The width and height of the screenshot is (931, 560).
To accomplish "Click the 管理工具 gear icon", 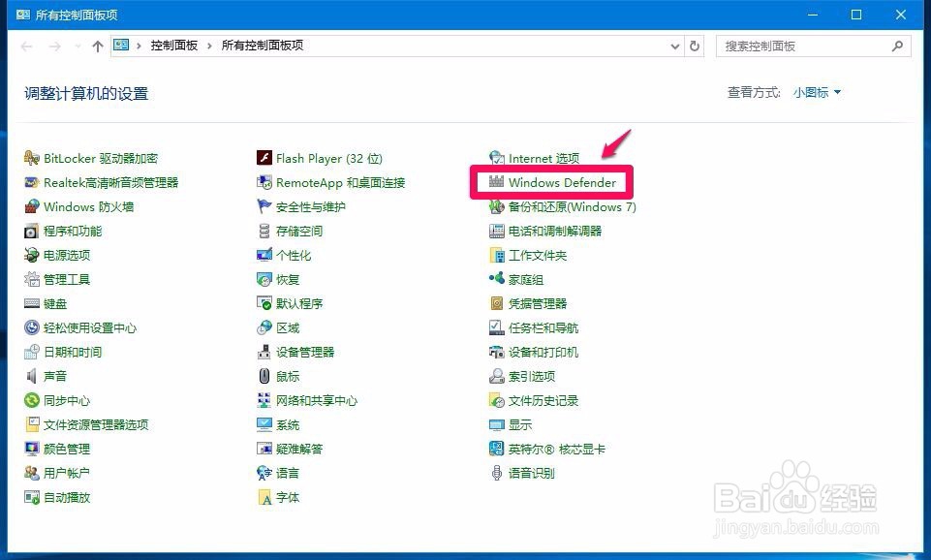I will click(x=31, y=279).
